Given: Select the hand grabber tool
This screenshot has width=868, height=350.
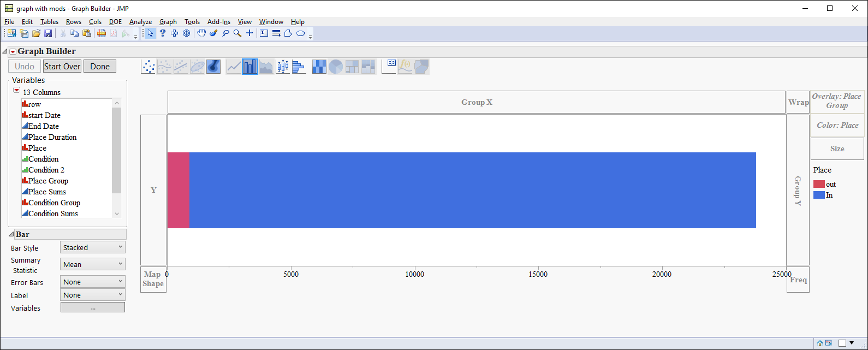Looking at the screenshot, I should click(x=201, y=33).
